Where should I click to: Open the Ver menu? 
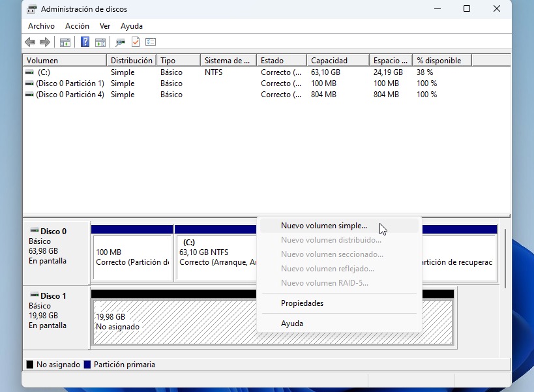105,26
